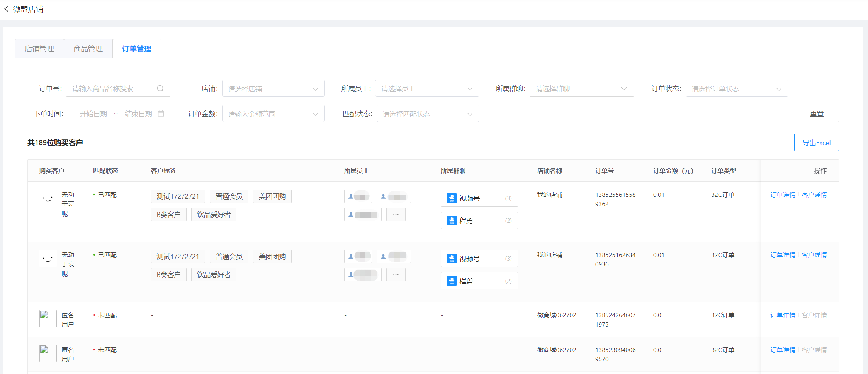Click the 重置 button
The height and width of the screenshot is (374, 868).
[817, 113]
